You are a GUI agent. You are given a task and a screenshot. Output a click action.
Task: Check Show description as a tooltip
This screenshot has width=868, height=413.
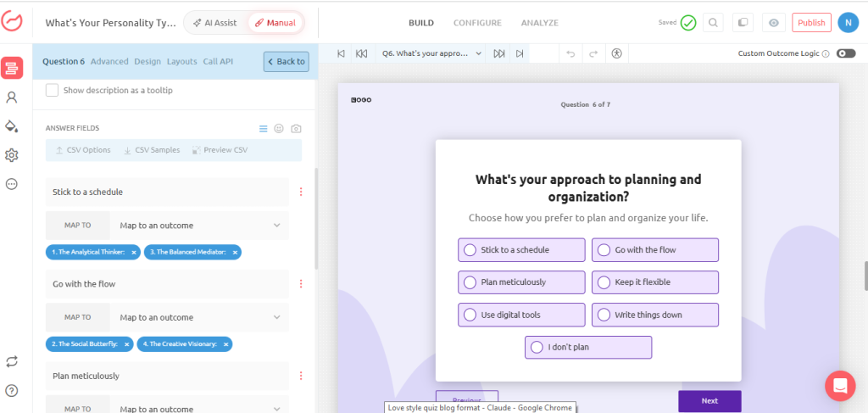coord(52,90)
